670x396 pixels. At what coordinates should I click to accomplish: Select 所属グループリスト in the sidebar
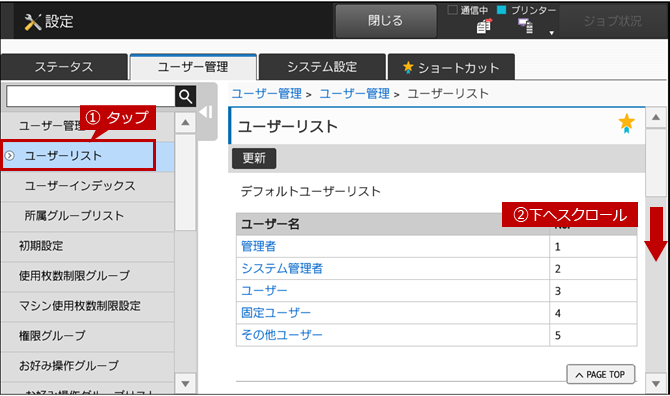[87, 216]
